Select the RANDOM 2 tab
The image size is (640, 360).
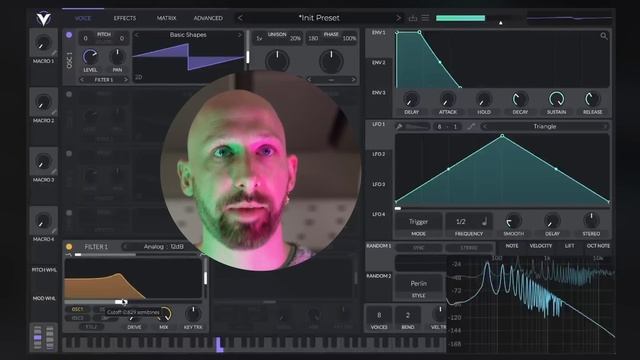tap(378, 276)
